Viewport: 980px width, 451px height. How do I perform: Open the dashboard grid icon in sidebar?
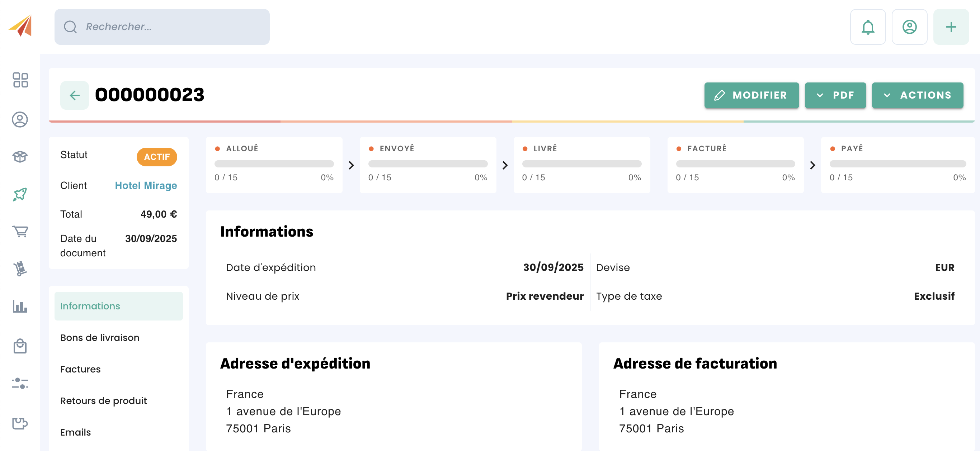coord(20,80)
